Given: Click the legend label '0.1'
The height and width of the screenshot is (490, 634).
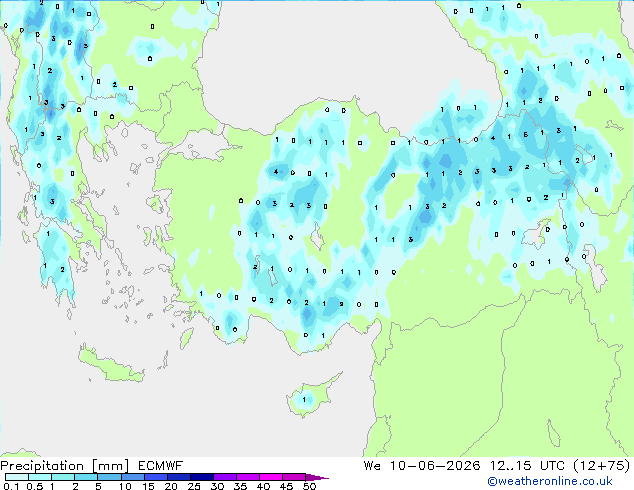Looking at the screenshot, I should coord(11,486).
